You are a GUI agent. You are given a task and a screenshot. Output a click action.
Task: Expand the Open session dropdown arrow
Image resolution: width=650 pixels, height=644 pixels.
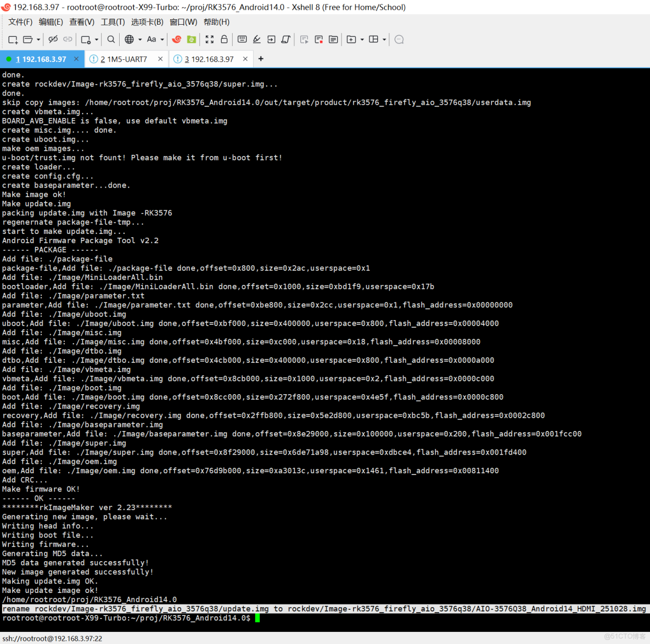[38, 40]
